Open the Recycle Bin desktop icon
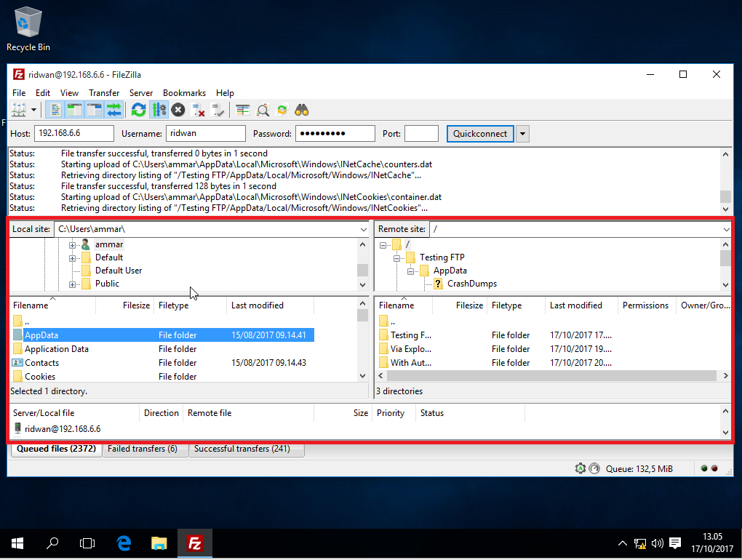The image size is (742, 560). pos(28,29)
